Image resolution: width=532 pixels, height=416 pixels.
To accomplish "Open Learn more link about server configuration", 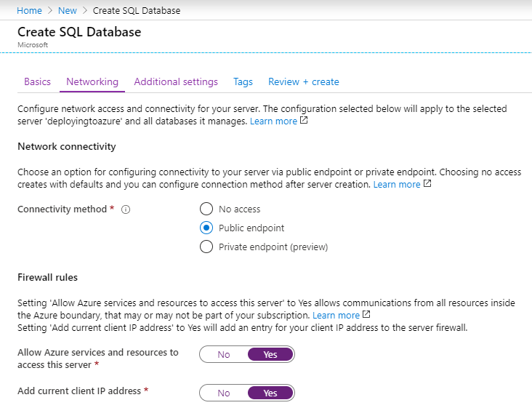I will tap(273, 121).
